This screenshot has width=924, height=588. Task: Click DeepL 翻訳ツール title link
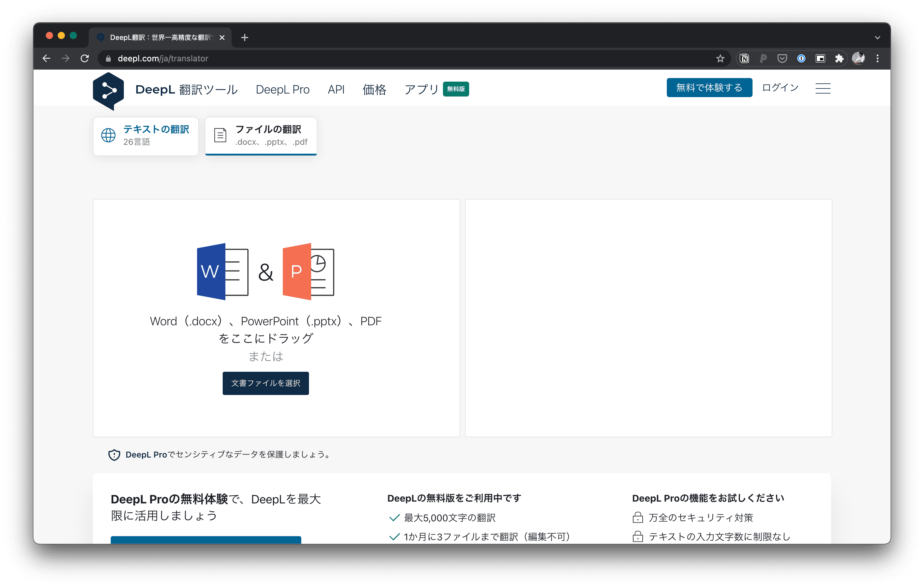pyautogui.click(x=186, y=89)
